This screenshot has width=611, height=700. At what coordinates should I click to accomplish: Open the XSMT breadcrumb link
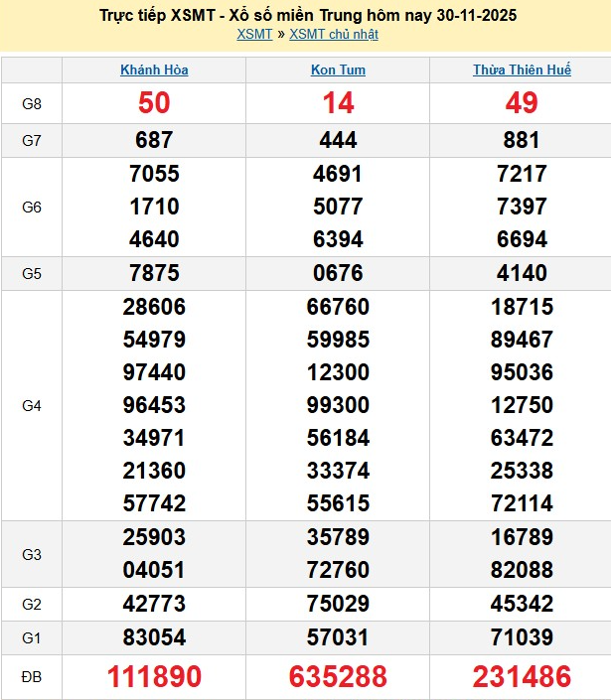click(255, 34)
